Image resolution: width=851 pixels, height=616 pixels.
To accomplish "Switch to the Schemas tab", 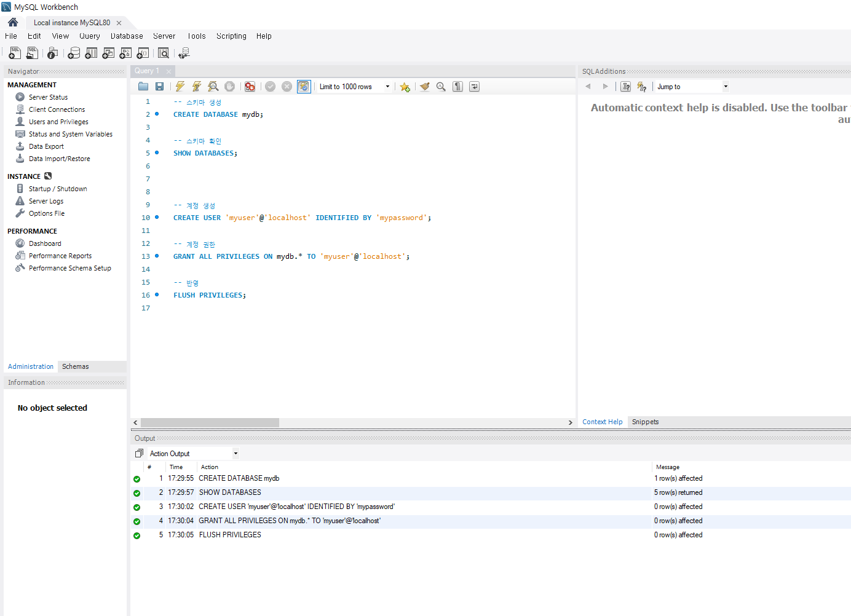I will (x=76, y=366).
